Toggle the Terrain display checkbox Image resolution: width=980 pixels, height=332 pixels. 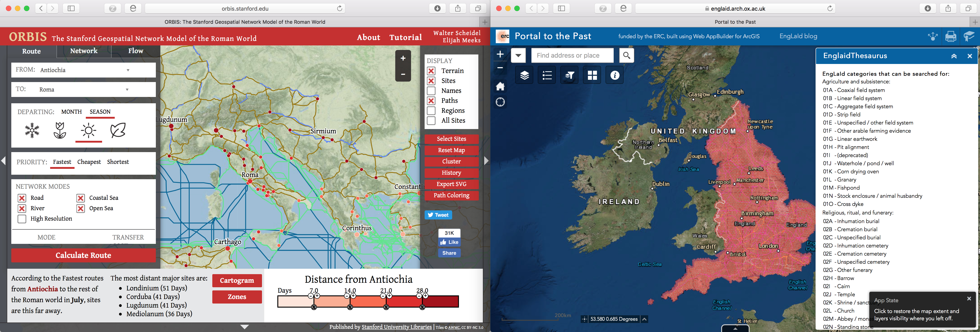431,71
